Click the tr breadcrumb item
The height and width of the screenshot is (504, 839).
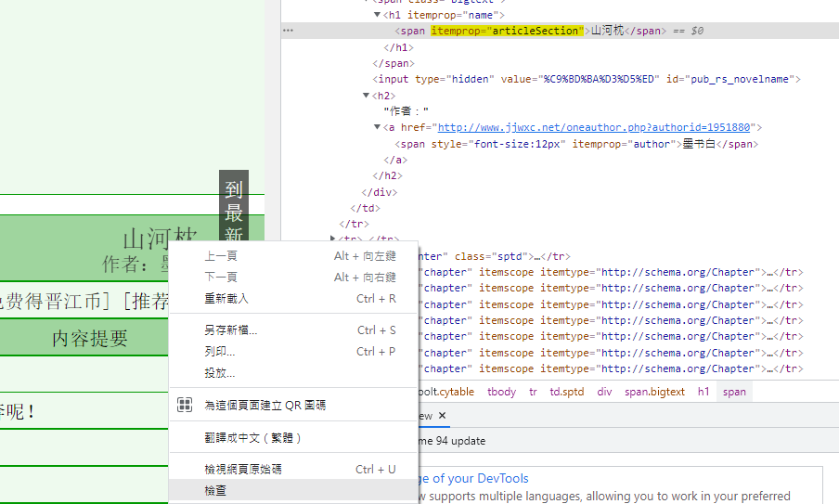[533, 392]
